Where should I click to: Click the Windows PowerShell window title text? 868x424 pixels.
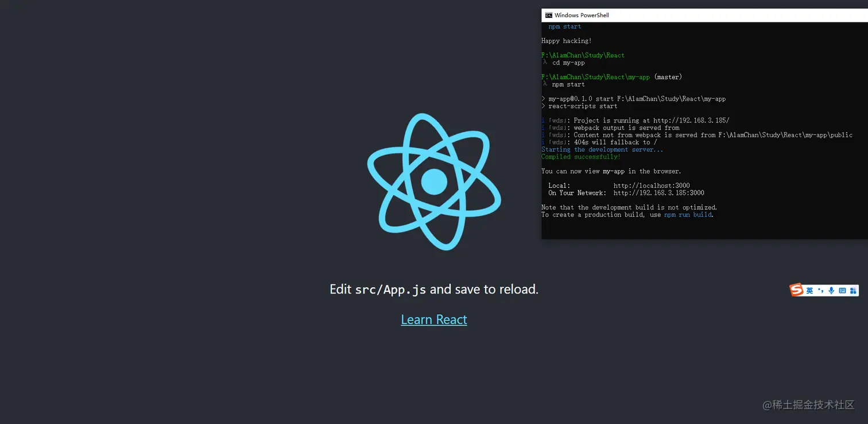582,16
